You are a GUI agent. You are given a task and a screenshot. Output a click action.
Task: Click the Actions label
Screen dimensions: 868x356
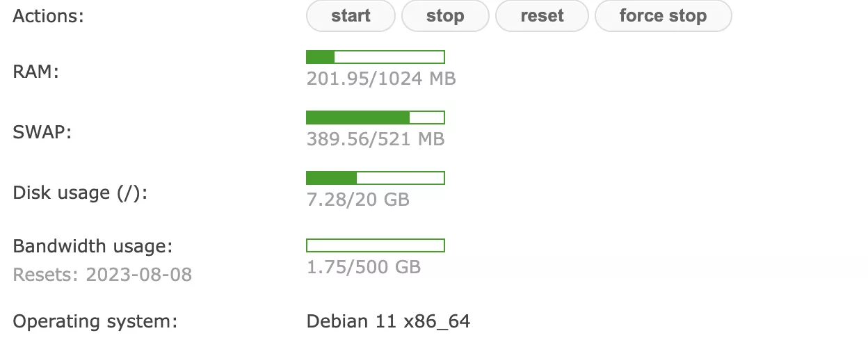pyautogui.click(x=48, y=16)
